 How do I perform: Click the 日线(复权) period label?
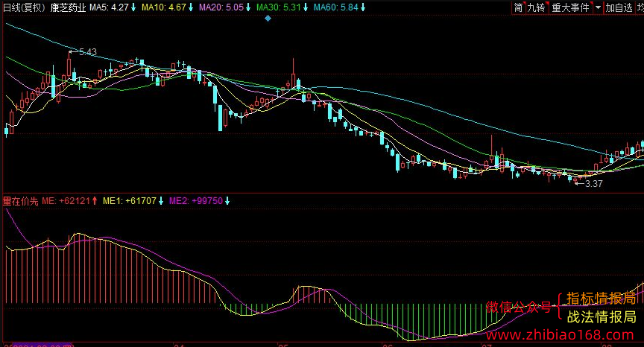pyautogui.click(x=25, y=7)
